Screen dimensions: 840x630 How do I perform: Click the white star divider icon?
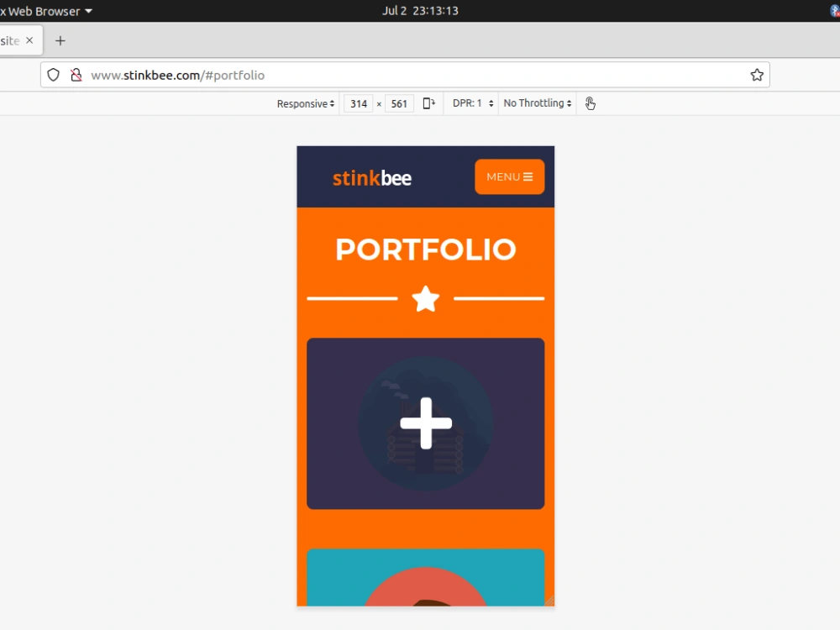coord(425,299)
